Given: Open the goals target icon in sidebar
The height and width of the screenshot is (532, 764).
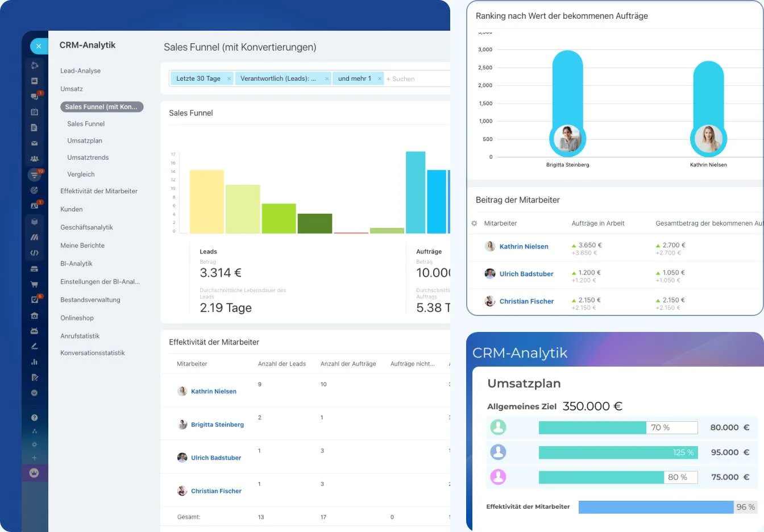Looking at the screenshot, I should [34, 190].
